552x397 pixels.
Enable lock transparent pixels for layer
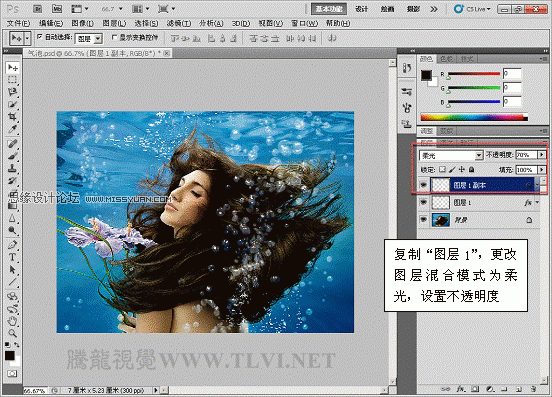[442, 170]
